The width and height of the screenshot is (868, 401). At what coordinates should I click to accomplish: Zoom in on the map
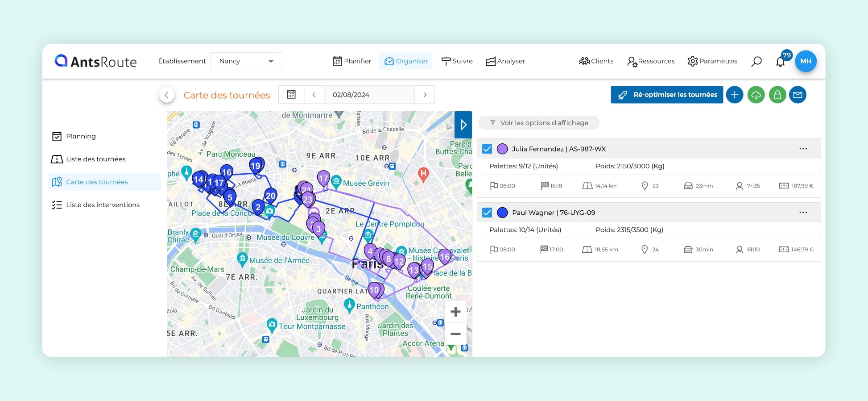coord(455,312)
